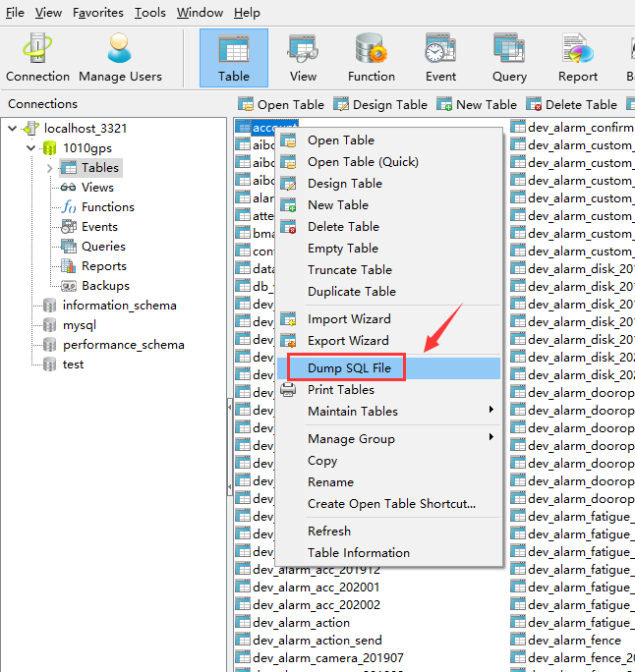Open Events node in tree
The width and height of the screenshot is (635, 672).
[89, 227]
